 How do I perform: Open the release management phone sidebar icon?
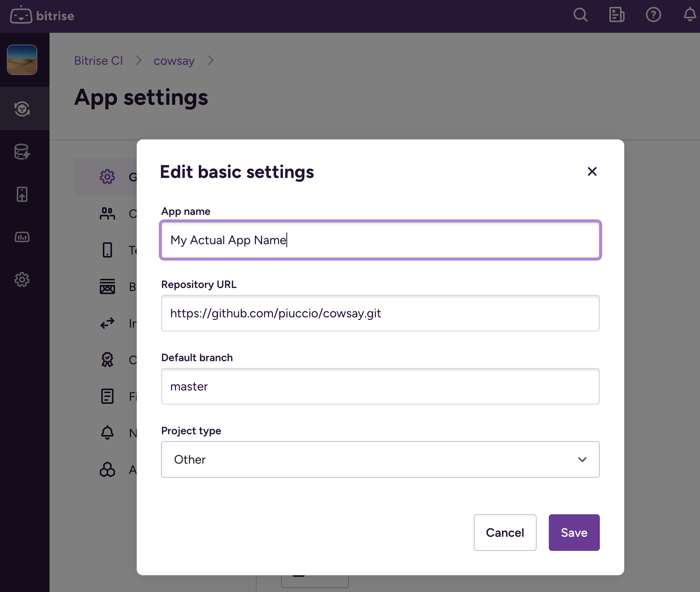click(x=22, y=194)
